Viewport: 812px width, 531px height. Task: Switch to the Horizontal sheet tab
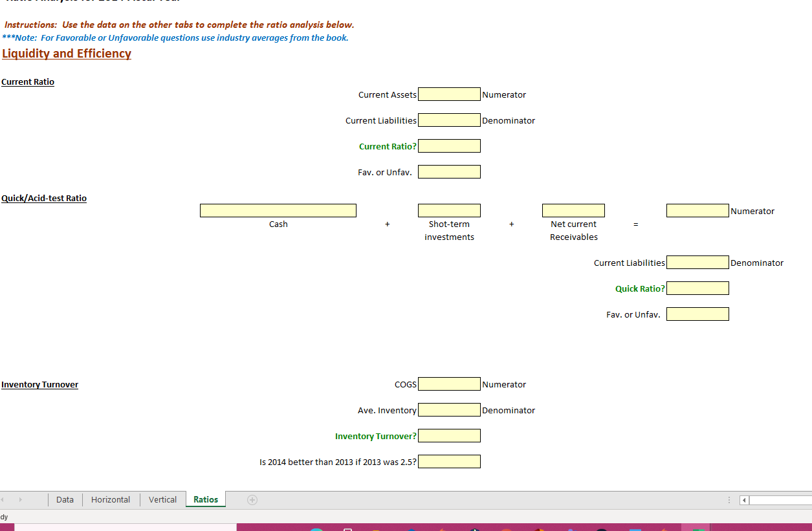(x=110, y=499)
